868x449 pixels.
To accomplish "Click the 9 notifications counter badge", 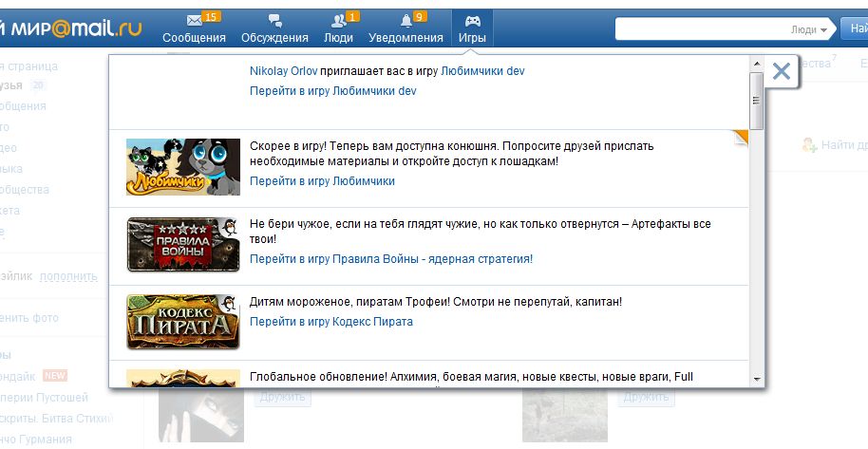I will 419,16.
